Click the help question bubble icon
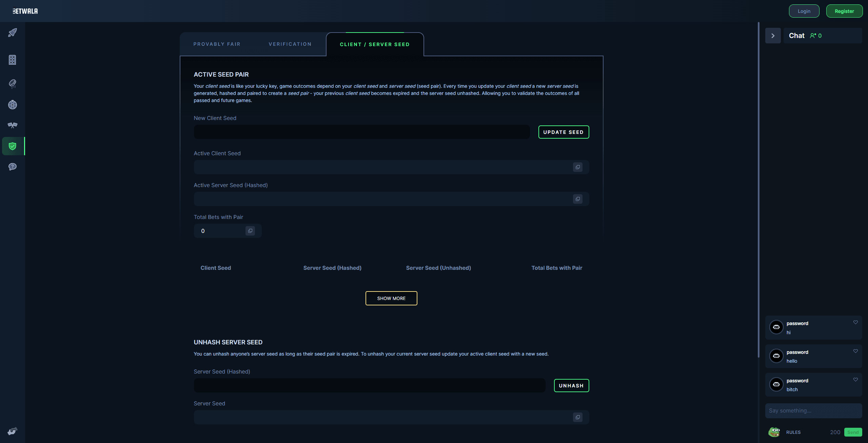The width and height of the screenshot is (868, 443). pyautogui.click(x=13, y=167)
